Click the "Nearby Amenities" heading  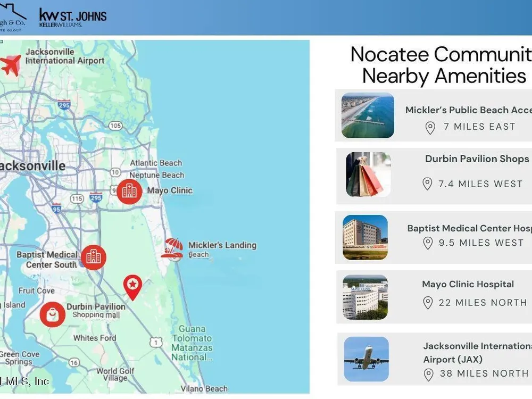pos(444,76)
